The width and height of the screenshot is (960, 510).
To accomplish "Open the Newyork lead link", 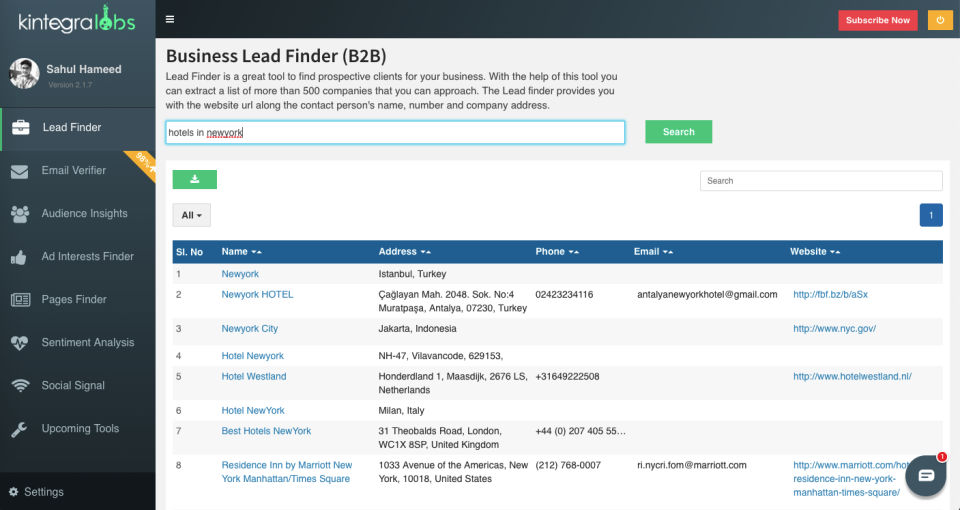I will point(240,274).
